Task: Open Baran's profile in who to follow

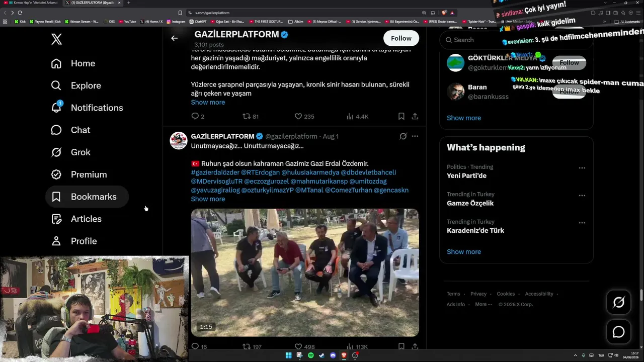Action: click(477, 87)
